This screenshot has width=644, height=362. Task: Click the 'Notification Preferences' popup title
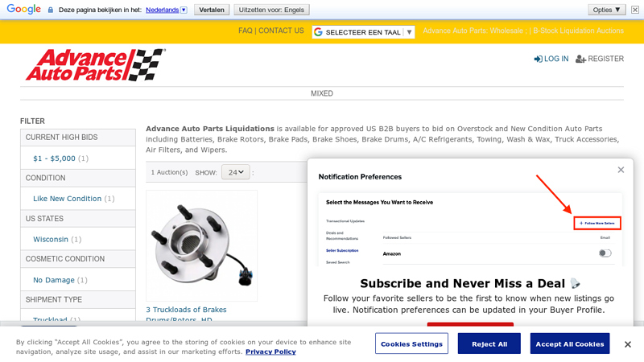click(360, 177)
